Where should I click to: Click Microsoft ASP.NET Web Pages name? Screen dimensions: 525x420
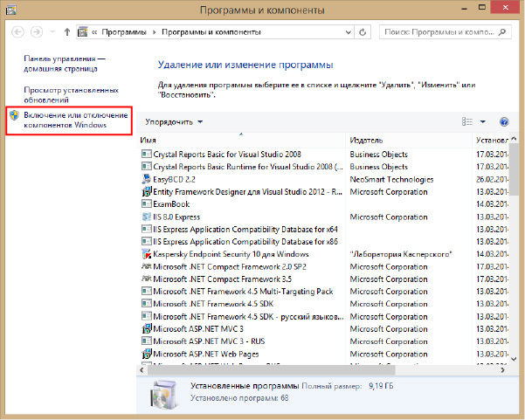(x=206, y=354)
